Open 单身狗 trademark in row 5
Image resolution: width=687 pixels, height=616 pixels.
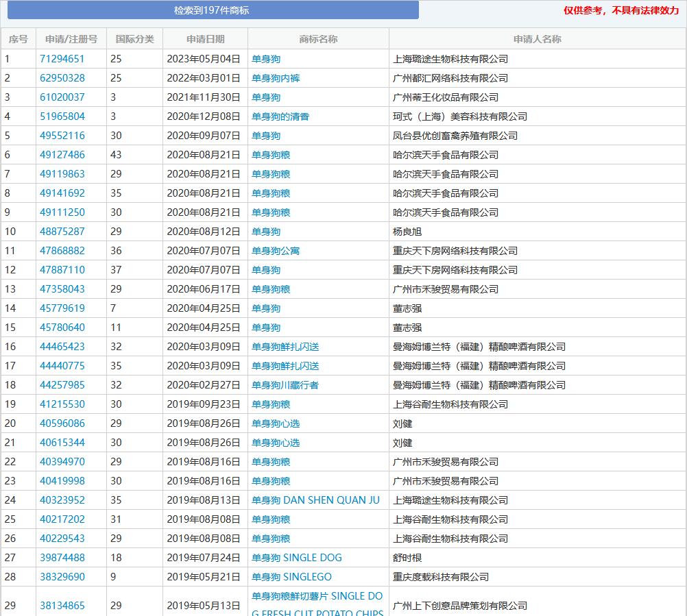(266, 135)
